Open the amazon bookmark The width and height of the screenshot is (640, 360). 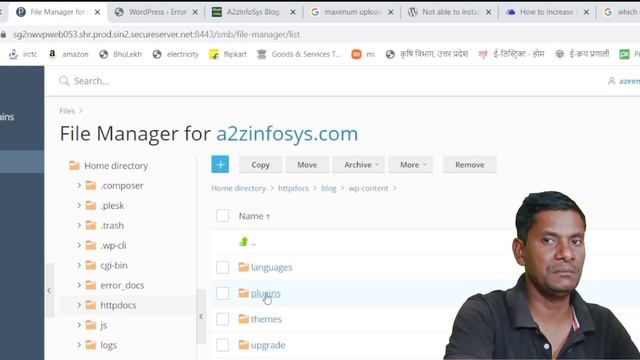click(x=69, y=54)
